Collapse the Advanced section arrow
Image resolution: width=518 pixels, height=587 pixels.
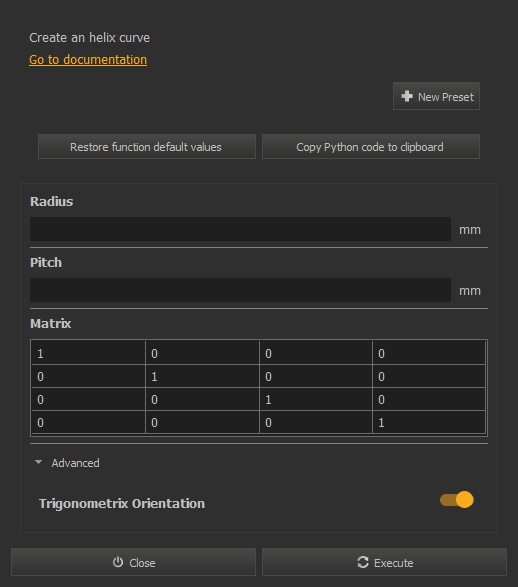[38, 462]
